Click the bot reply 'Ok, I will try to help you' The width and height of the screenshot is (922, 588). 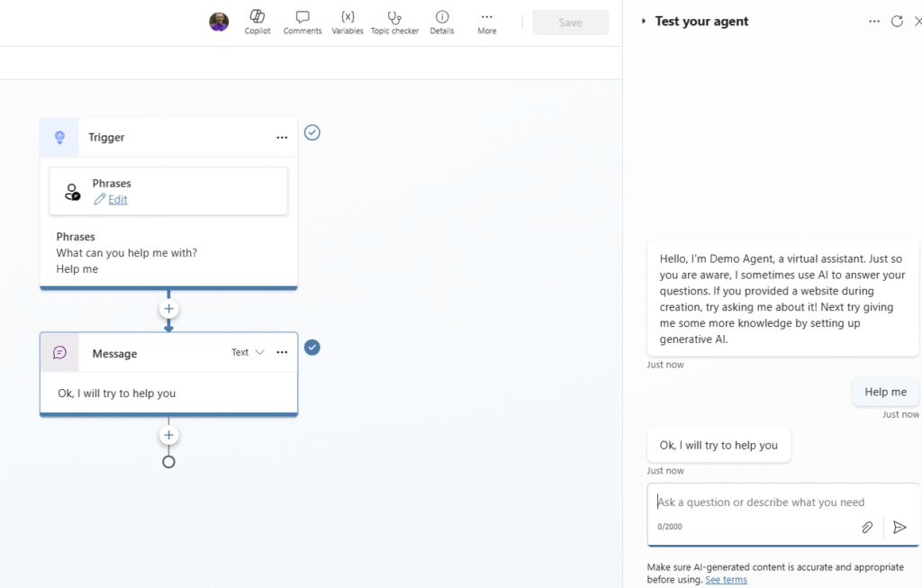(x=719, y=445)
